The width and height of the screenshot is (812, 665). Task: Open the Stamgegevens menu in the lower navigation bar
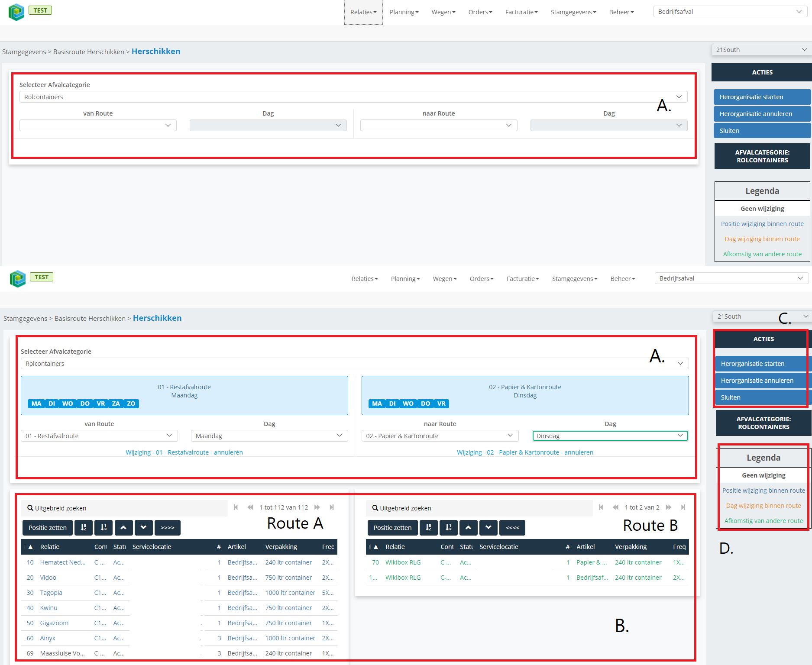click(x=575, y=279)
